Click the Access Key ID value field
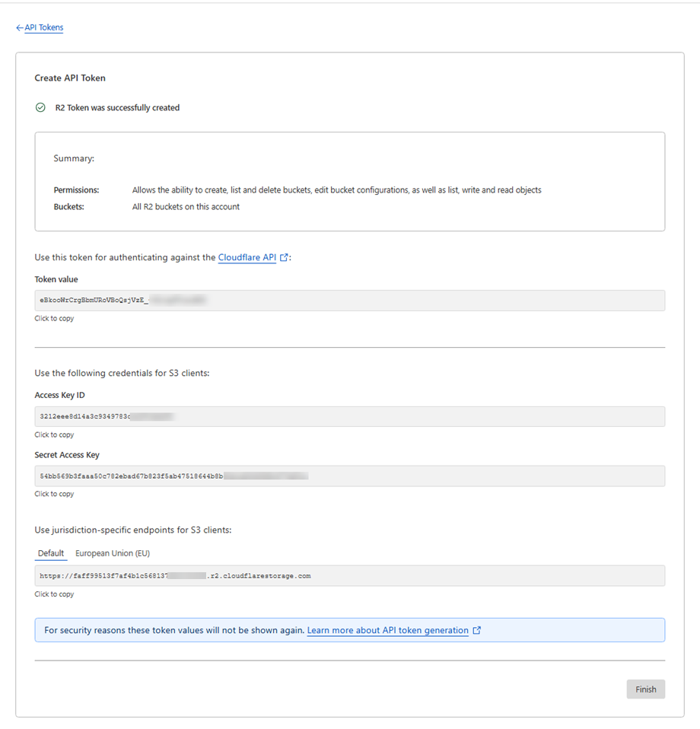This screenshot has width=700, height=729. 349,416
